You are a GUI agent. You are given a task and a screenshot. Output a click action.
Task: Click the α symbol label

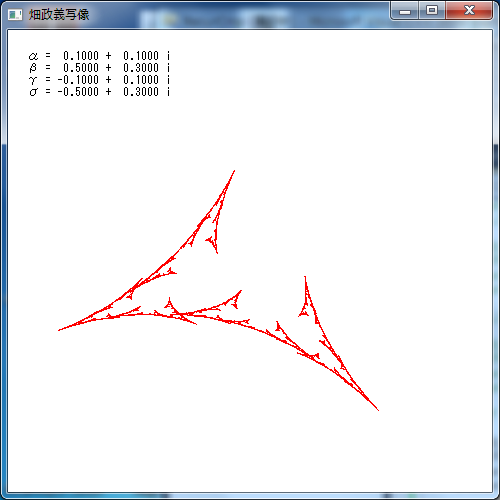pos(33,56)
